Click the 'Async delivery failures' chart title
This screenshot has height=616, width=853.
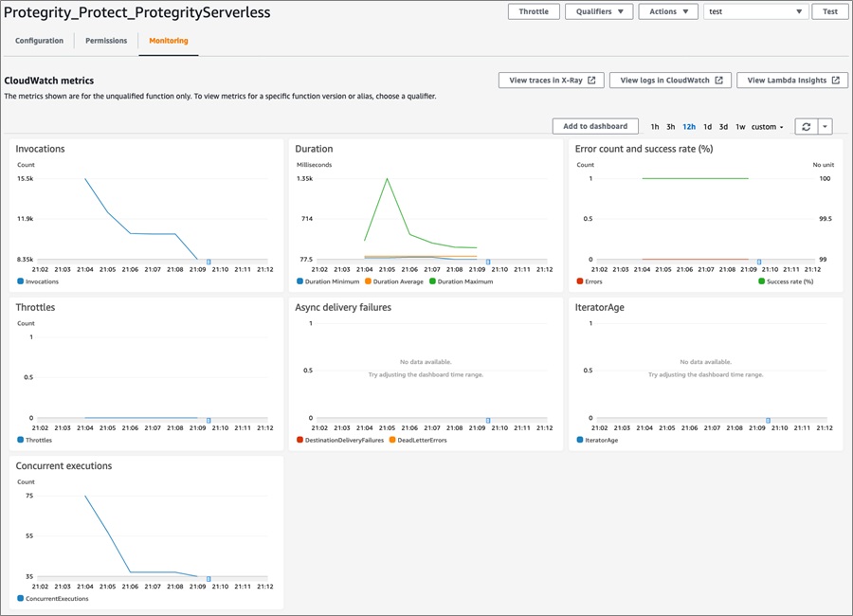tap(343, 307)
